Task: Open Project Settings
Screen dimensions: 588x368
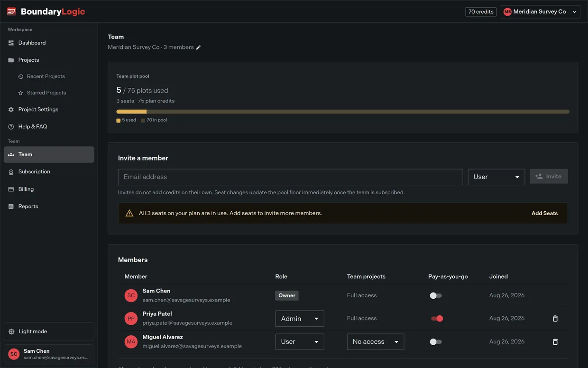Action: coord(49,110)
